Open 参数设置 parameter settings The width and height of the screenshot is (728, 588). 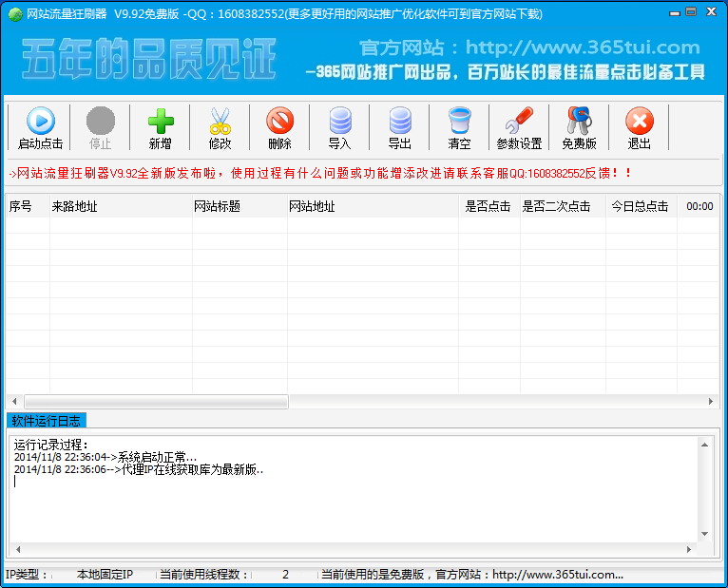click(520, 127)
